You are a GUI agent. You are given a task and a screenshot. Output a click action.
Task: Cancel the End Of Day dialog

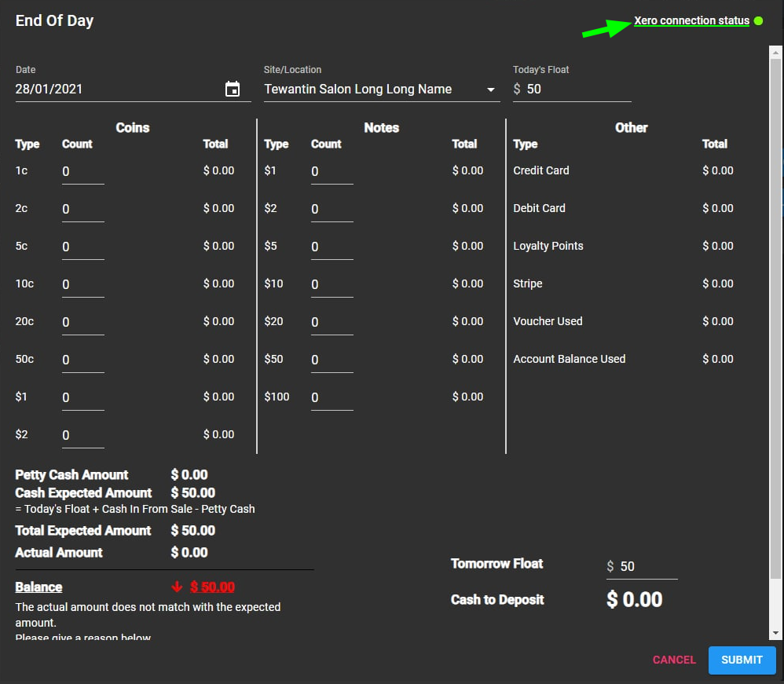pyautogui.click(x=674, y=660)
